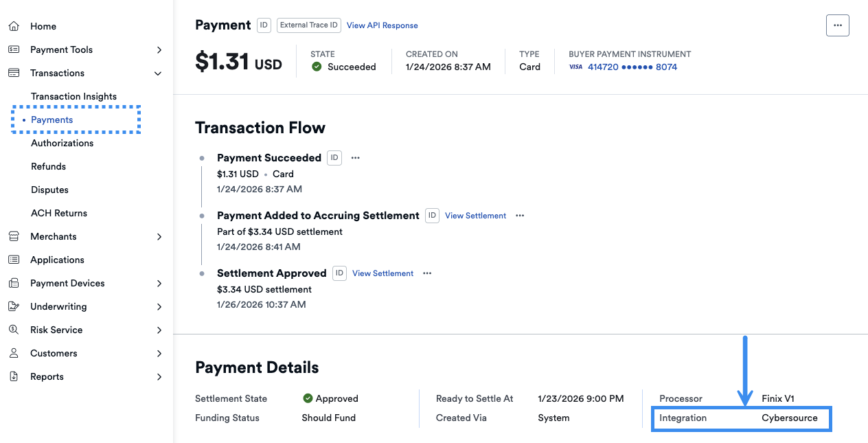Viewport: 868px width, 443px height.
Task: Open the more options menu top right
Action: (837, 25)
